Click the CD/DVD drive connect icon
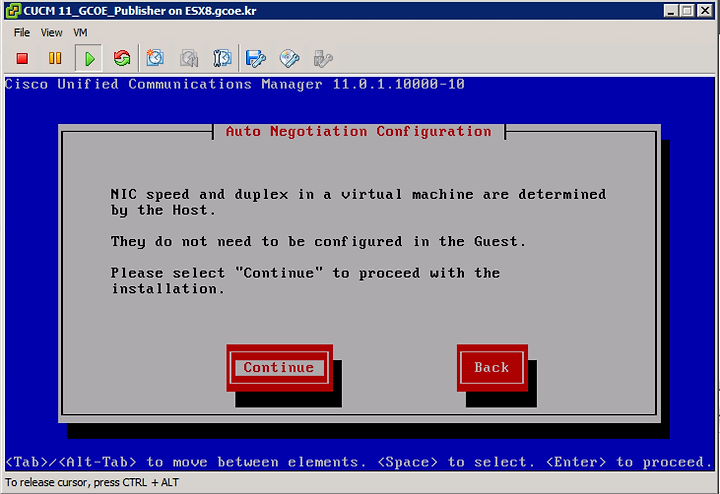 289,58
